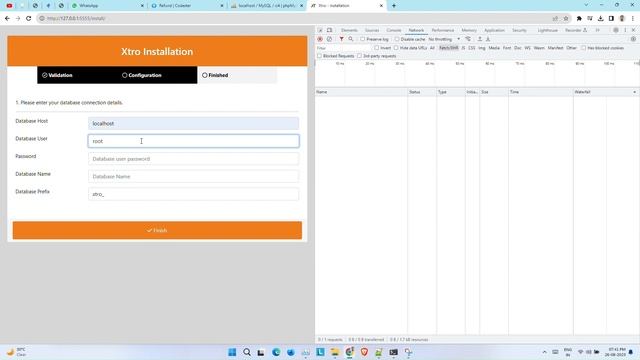Expand the system tray hidden icons arrow
The height and width of the screenshot is (360, 640).
click(544, 352)
